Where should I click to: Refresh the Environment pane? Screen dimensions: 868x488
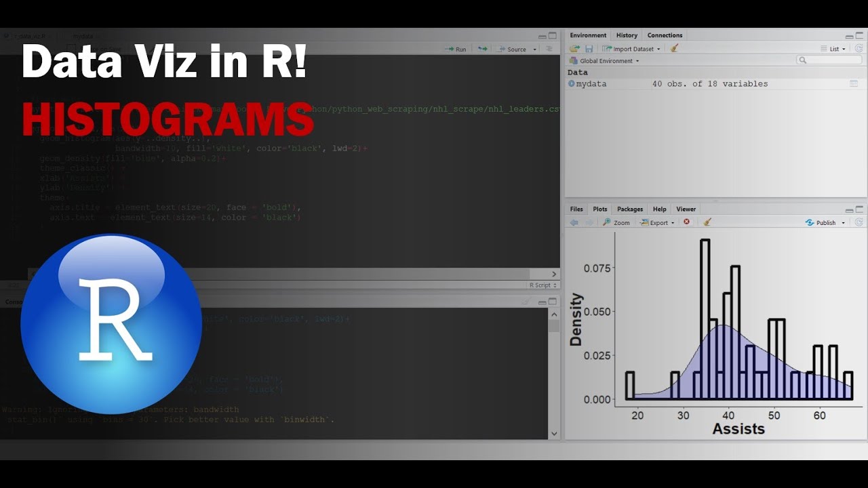click(x=859, y=49)
